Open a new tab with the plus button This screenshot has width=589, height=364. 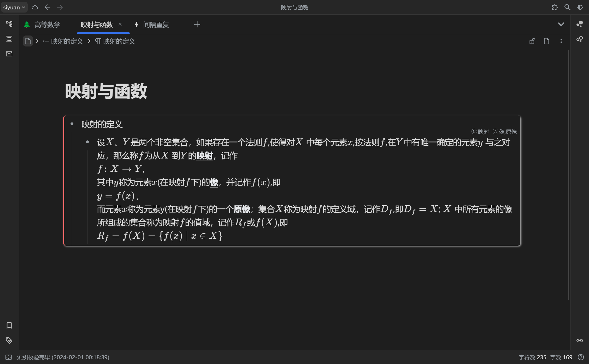coord(197,24)
